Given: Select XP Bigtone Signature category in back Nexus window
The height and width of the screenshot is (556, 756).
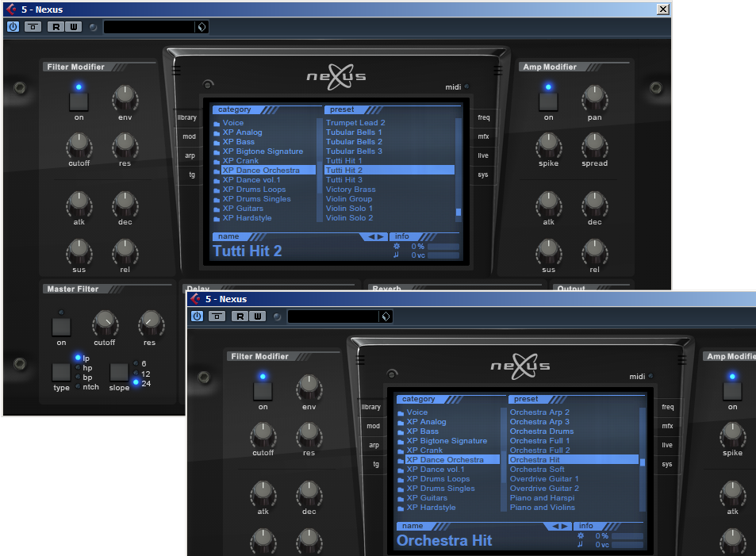Looking at the screenshot, I should (263, 151).
